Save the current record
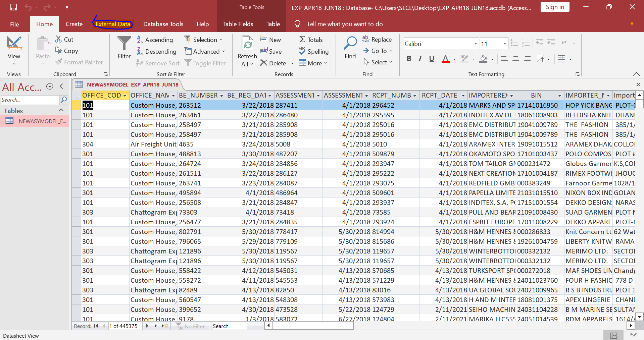This screenshot has height=340, width=644. (271, 51)
